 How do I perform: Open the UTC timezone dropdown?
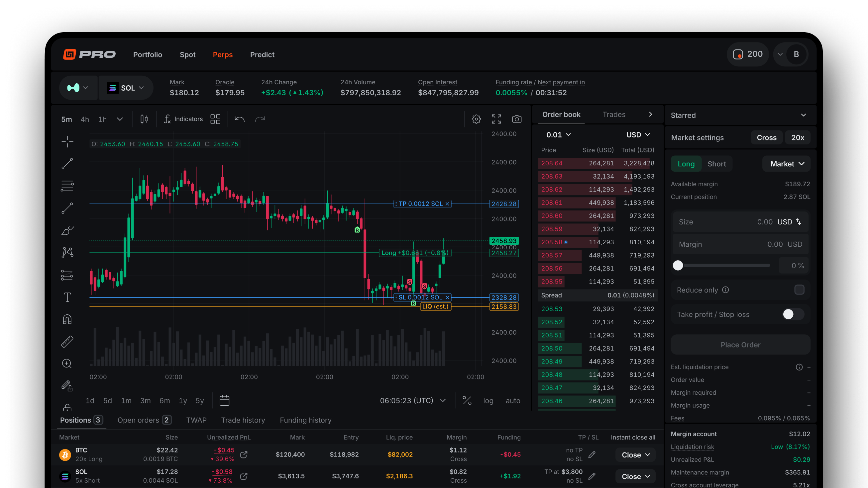[x=413, y=400]
